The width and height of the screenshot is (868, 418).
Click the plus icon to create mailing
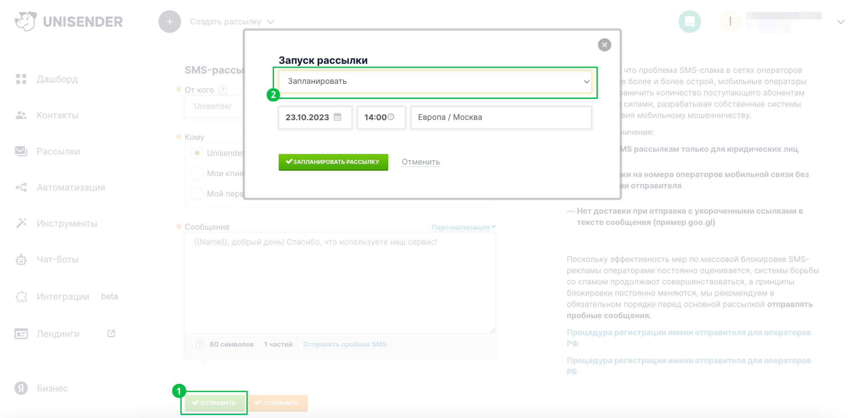[x=170, y=22]
